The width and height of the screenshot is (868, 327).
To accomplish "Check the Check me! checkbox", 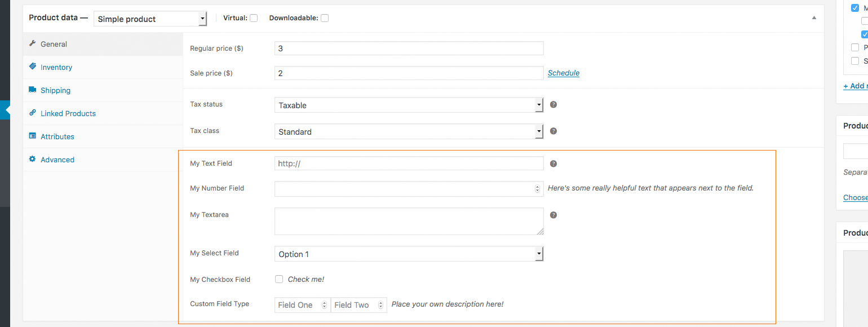I will pyautogui.click(x=279, y=279).
